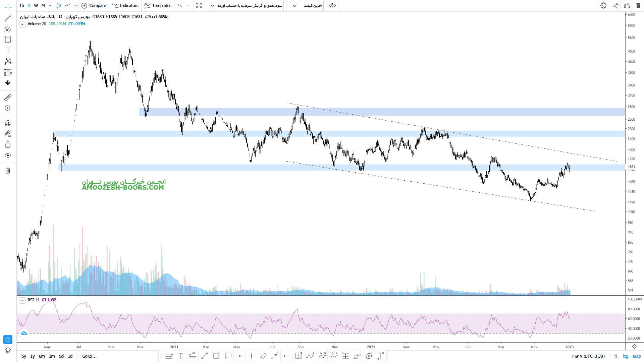Click the fullscreen mode icon
The height and width of the screenshot is (362, 644).
[x=199, y=6]
